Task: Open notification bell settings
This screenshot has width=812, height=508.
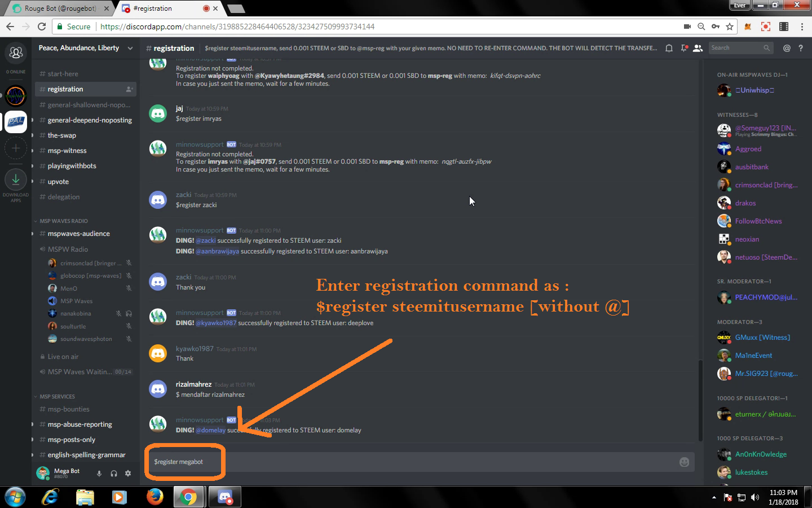Action: point(669,48)
